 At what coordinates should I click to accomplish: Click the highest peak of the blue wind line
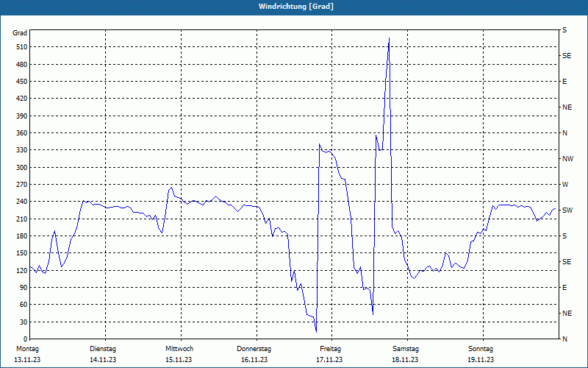389,38
